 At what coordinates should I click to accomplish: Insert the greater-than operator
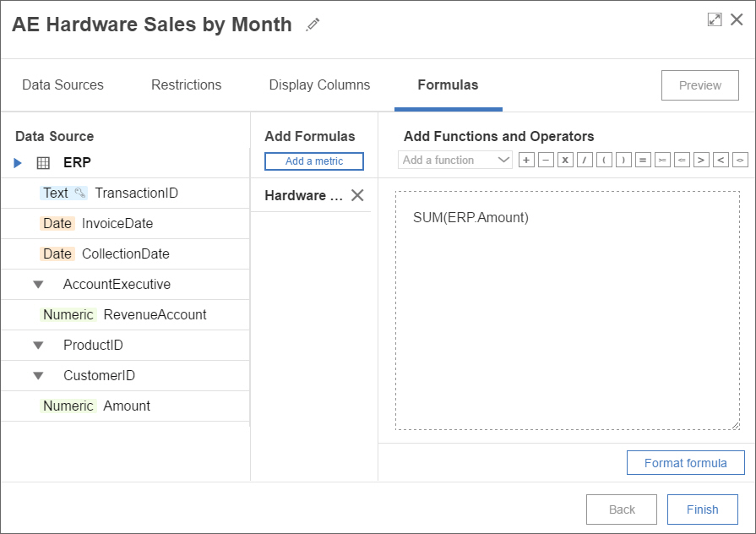(x=701, y=160)
